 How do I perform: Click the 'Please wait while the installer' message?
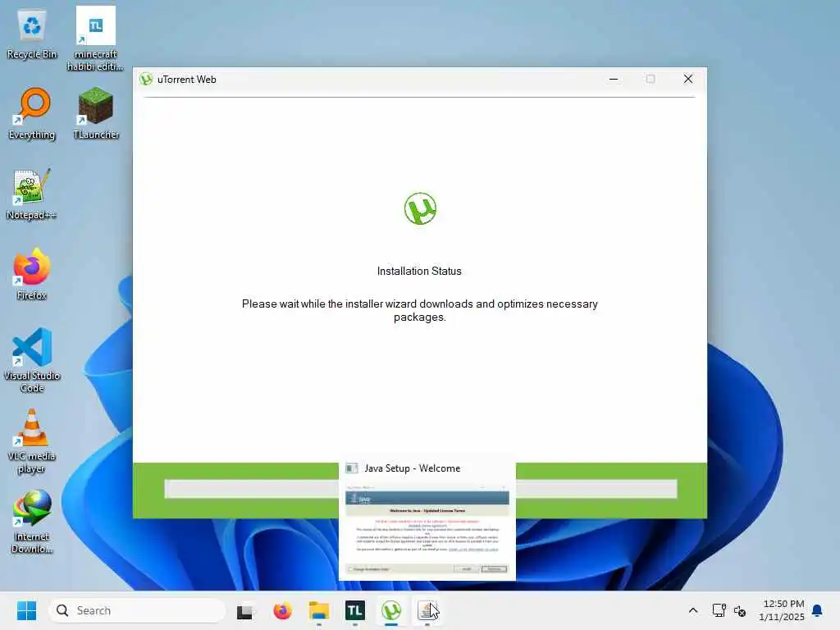pyautogui.click(x=420, y=310)
